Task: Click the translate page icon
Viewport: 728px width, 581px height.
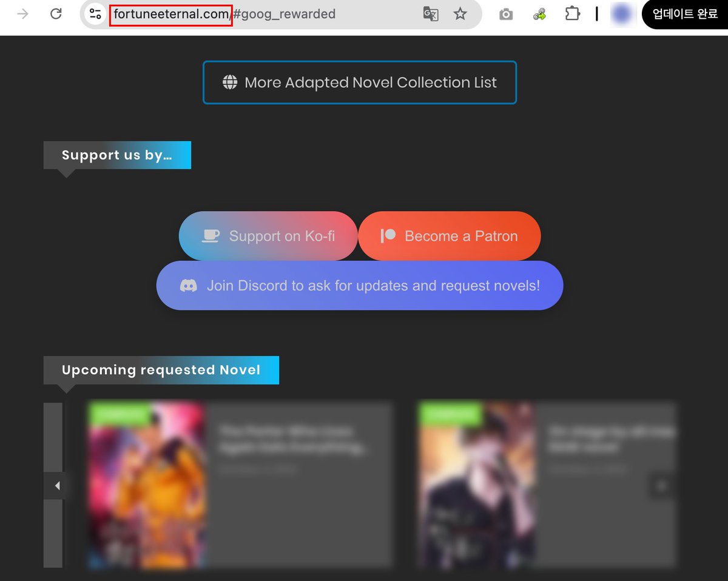Action: (x=431, y=14)
